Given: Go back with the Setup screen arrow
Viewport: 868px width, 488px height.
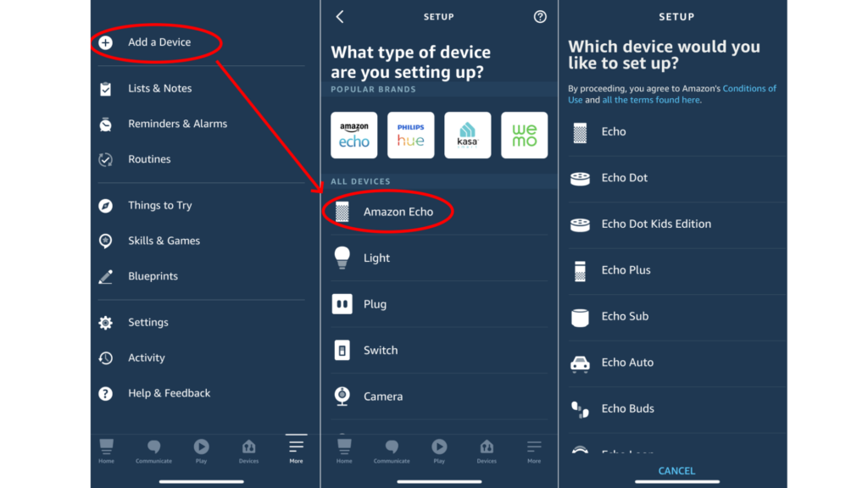Looking at the screenshot, I should click(x=340, y=17).
